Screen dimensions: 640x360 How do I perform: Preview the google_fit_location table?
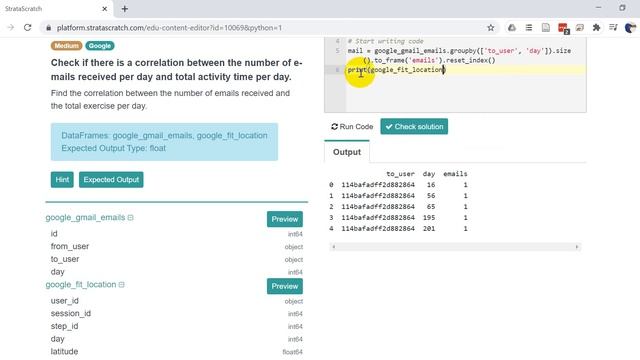285,286
